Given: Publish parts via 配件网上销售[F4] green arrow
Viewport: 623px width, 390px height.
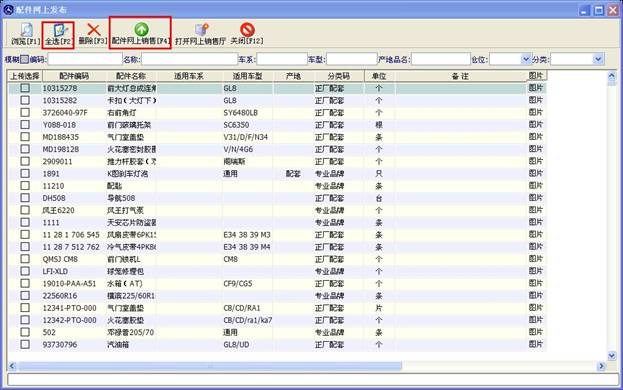Looking at the screenshot, I should 141,29.
